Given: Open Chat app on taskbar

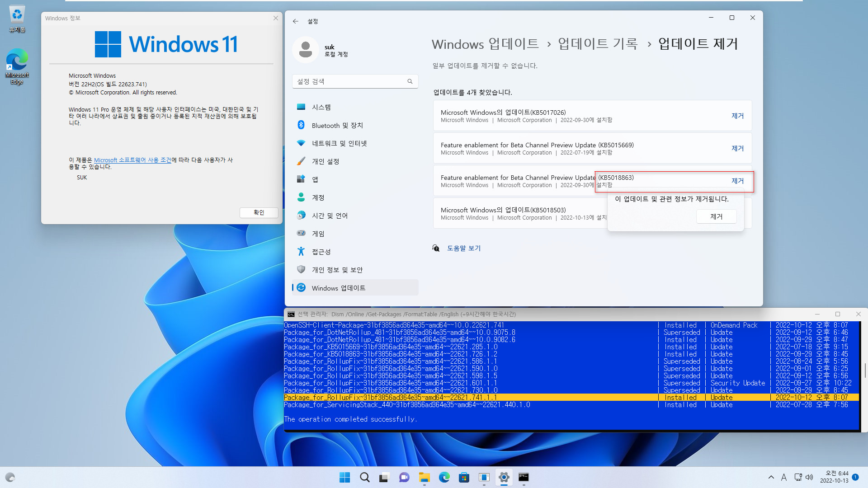Looking at the screenshot, I should pyautogui.click(x=404, y=477).
